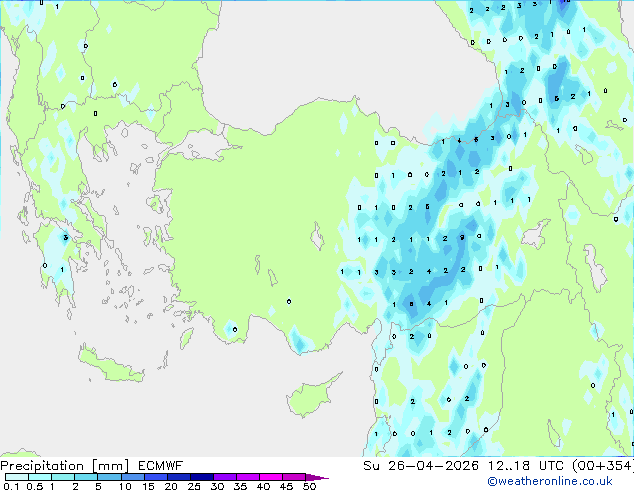Click the legend label "0.1"

pyautogui.click(x=11, y=486)
